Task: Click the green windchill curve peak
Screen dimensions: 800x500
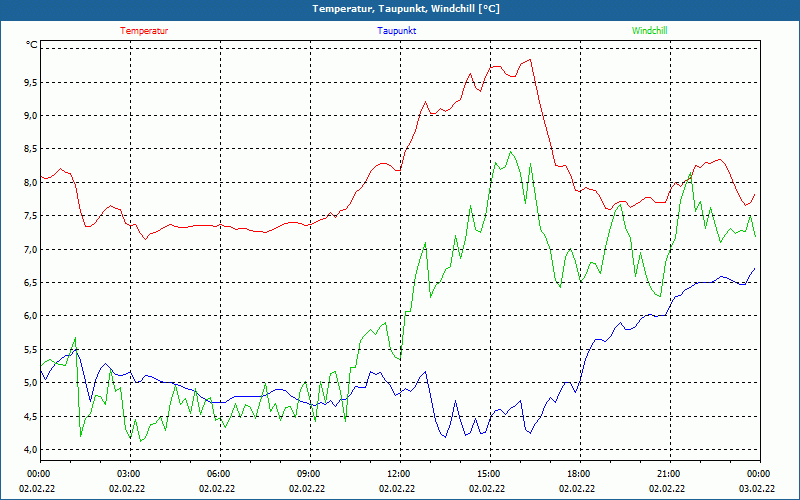Action: pyautogui.click(x=510, y=152)
